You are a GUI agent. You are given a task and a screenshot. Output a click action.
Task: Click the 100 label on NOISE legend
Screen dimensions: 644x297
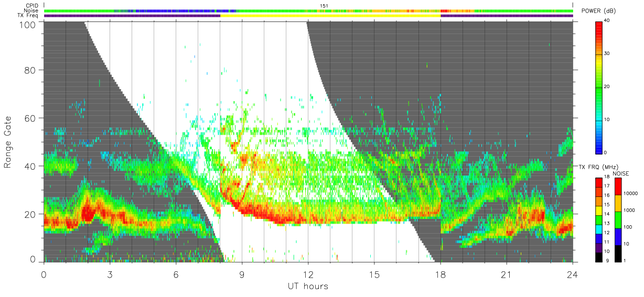pyautogui.click(x=628, y=227)
